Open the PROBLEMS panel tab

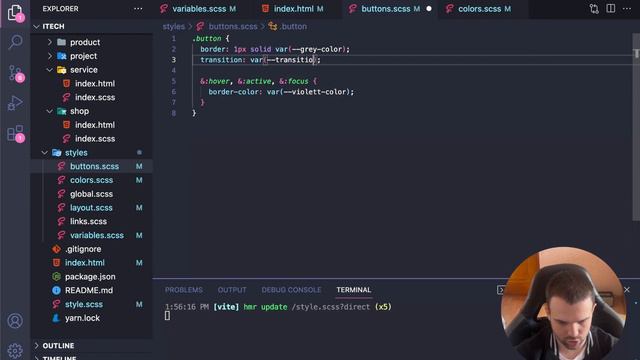[184, 290]
